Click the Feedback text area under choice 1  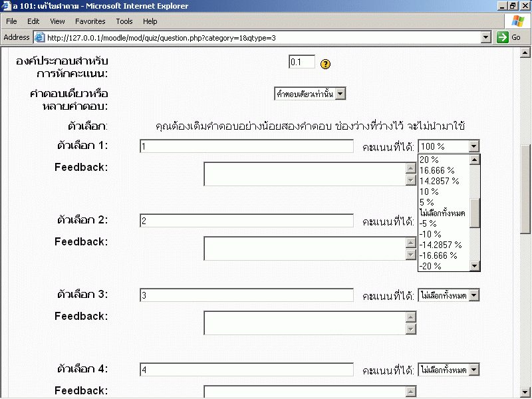(x=305, y=174)
